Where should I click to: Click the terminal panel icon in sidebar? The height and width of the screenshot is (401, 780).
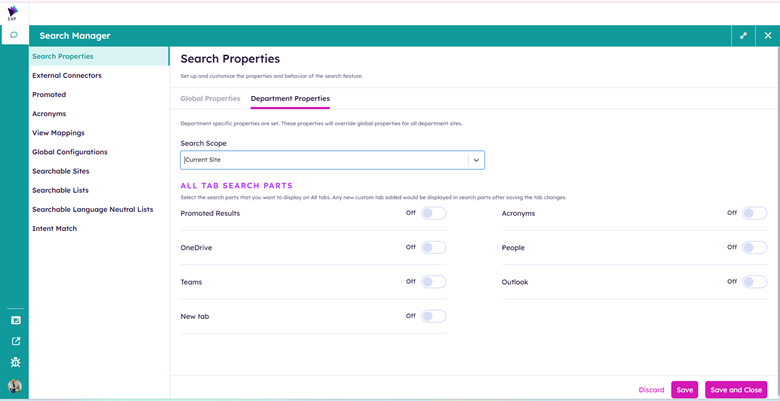tap(15, 320)
